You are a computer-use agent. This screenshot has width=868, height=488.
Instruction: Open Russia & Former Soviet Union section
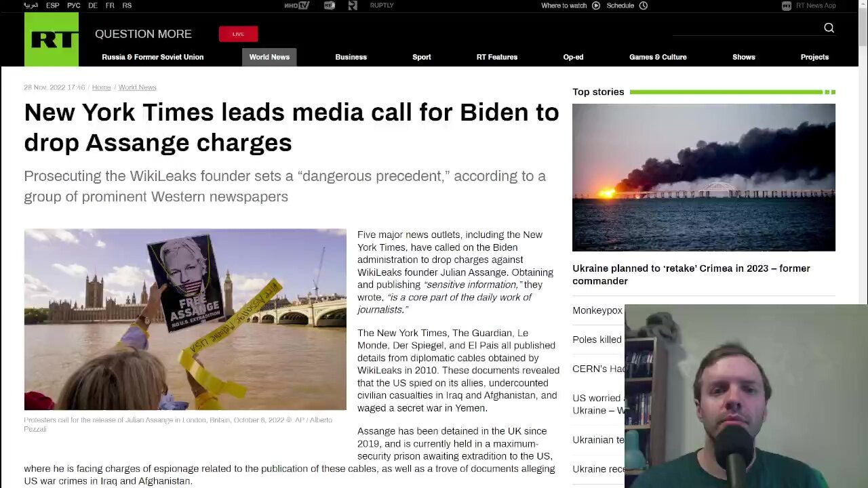point(153,57)
